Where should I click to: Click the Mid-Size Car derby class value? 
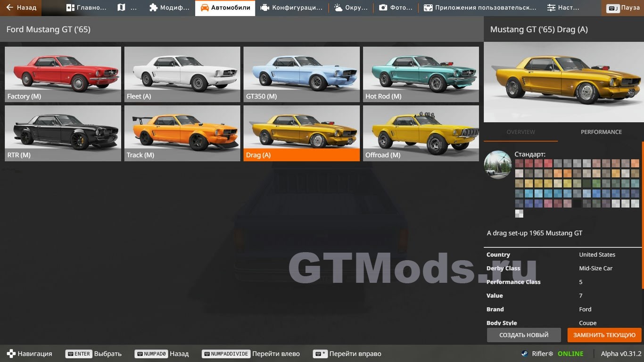[596, 268]
